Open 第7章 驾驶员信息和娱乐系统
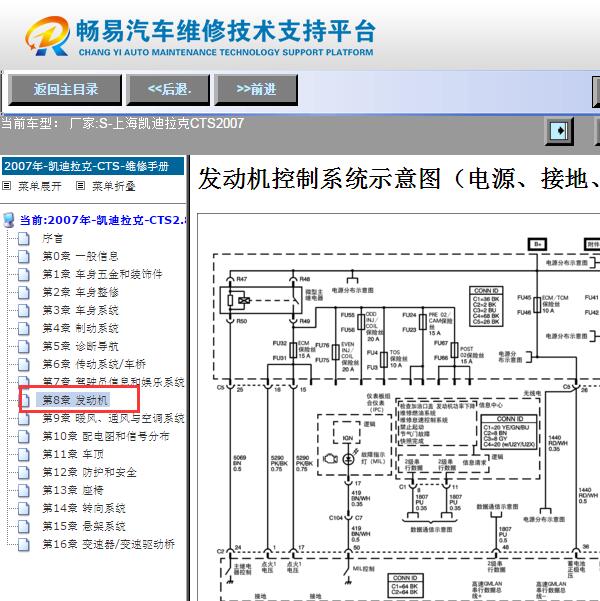 point(113,382)
